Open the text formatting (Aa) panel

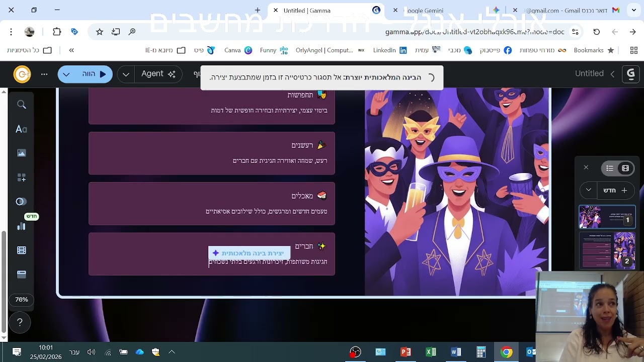21,129
